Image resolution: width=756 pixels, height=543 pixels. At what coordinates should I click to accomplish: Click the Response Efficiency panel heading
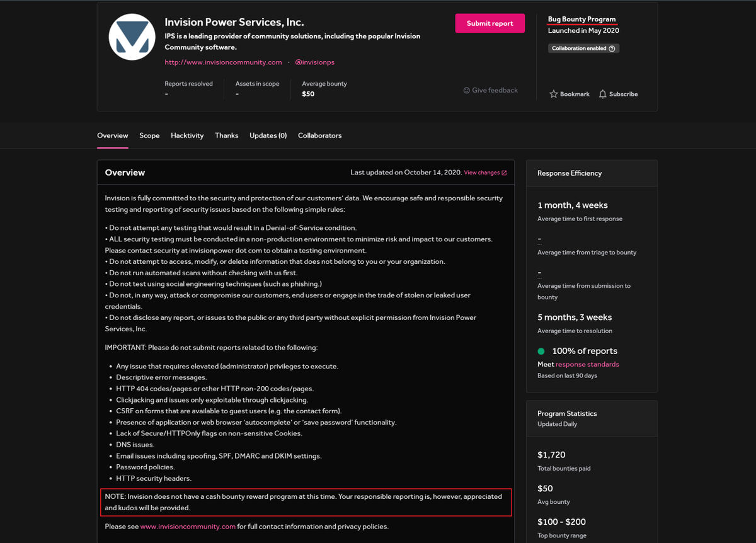pos(570,173)
